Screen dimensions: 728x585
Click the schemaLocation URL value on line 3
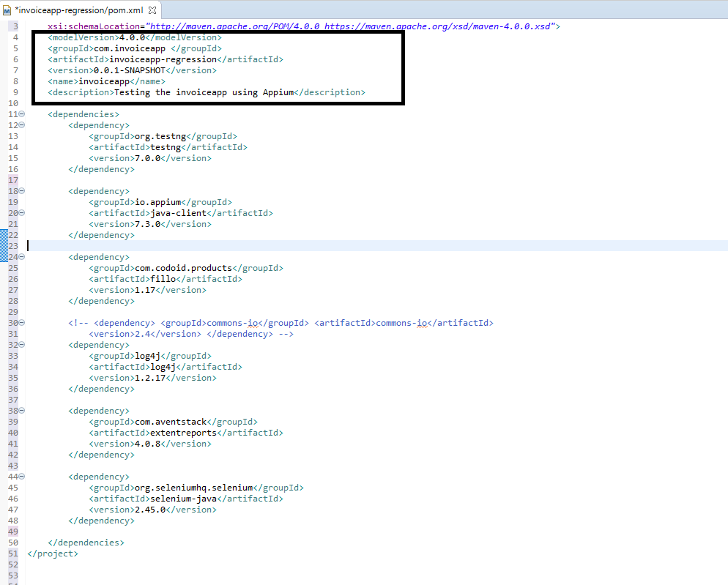coord(350,26)
